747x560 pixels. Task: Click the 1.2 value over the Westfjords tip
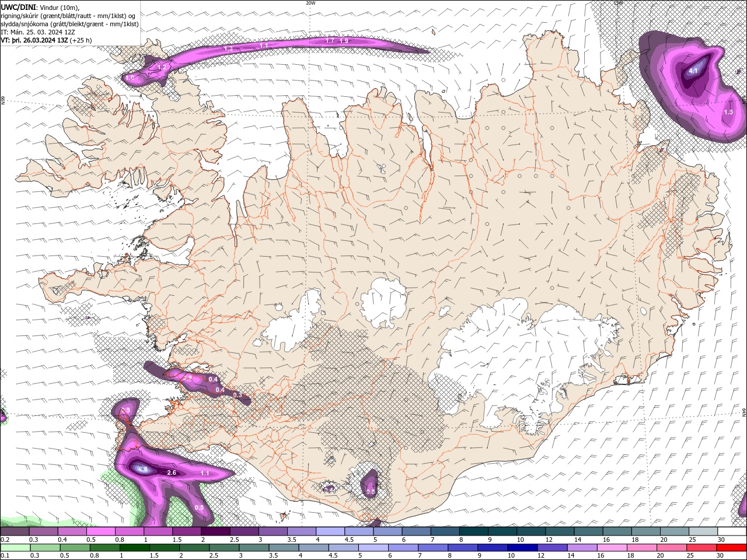162,68
